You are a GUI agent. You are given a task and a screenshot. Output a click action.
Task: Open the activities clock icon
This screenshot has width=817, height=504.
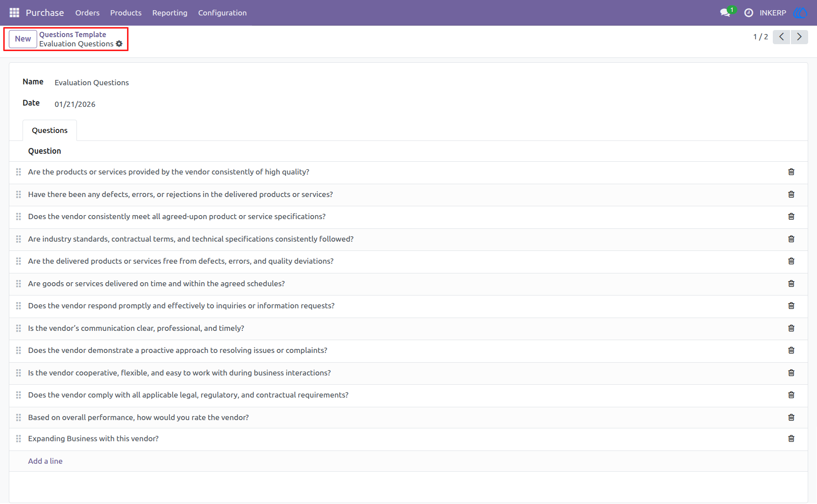pyautogui.click(x=748, y=13)
